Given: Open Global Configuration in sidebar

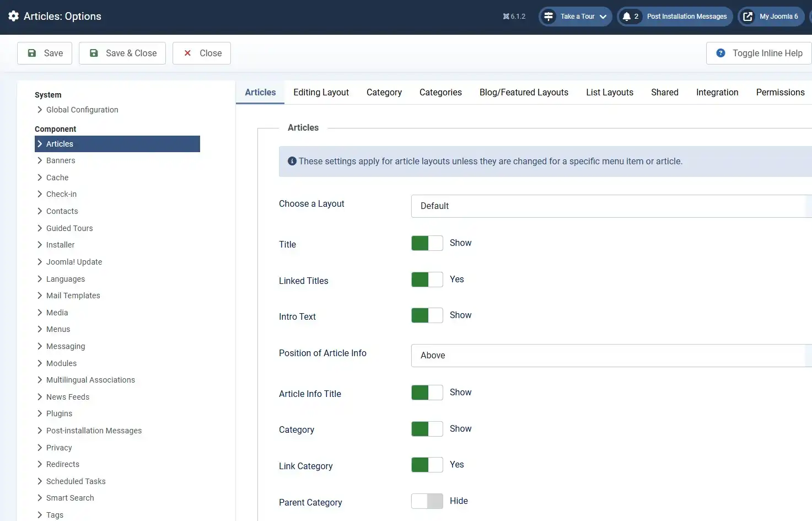Looking at the screenshot, I should pyautogui.click(x=82, y=110).
